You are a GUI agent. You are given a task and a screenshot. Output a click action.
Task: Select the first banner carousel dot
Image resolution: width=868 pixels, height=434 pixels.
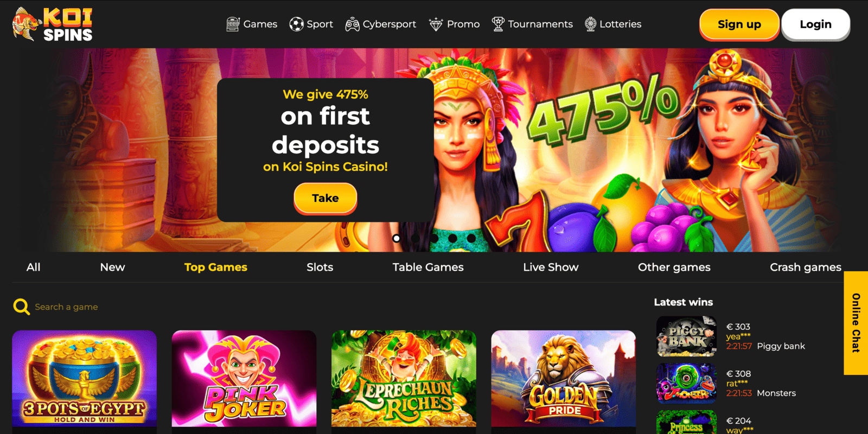click(397, 238)
